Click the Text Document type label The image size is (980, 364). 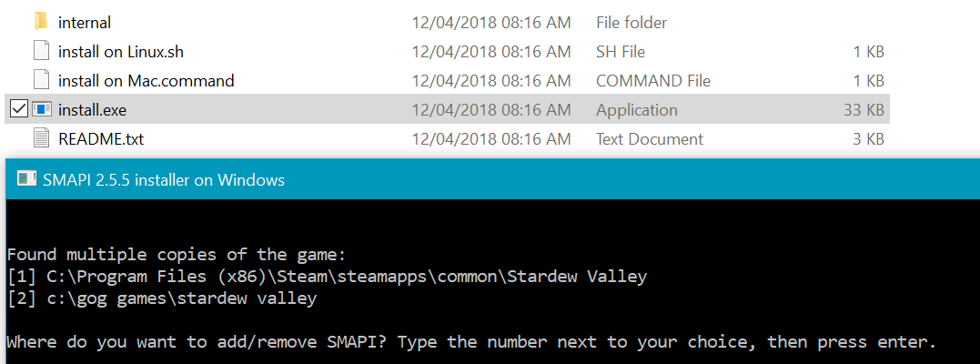[x=649, y=138]
